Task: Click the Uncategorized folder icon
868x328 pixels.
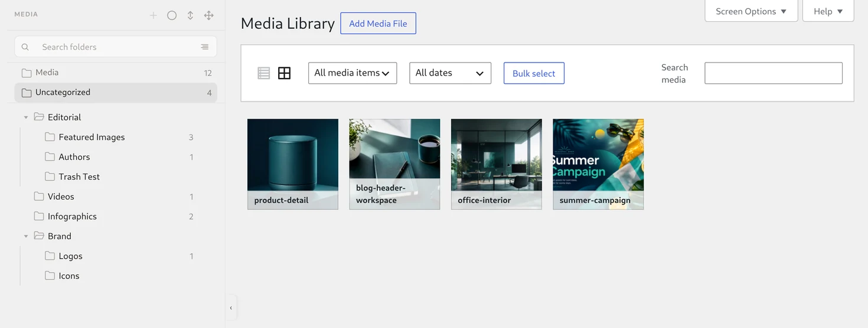Action: [26, 93]
